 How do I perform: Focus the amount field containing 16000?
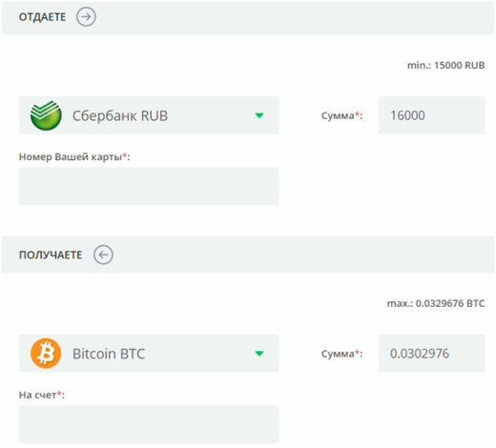(x=431, y=115)
